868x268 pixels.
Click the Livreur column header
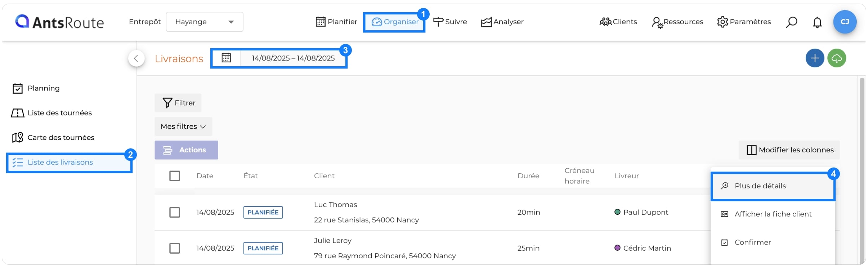[x=627, y=176]
